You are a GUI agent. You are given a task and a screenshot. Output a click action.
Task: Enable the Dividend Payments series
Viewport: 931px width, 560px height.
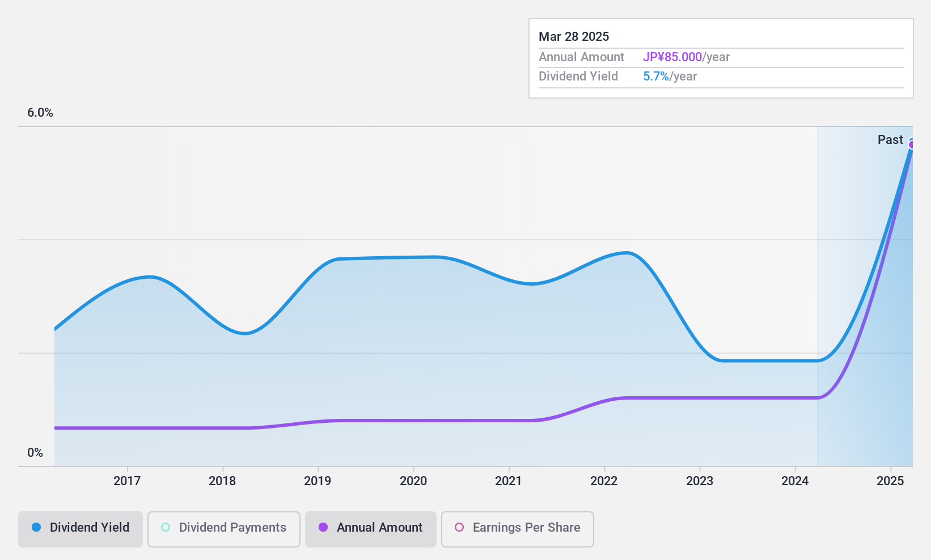coord(224,529)
